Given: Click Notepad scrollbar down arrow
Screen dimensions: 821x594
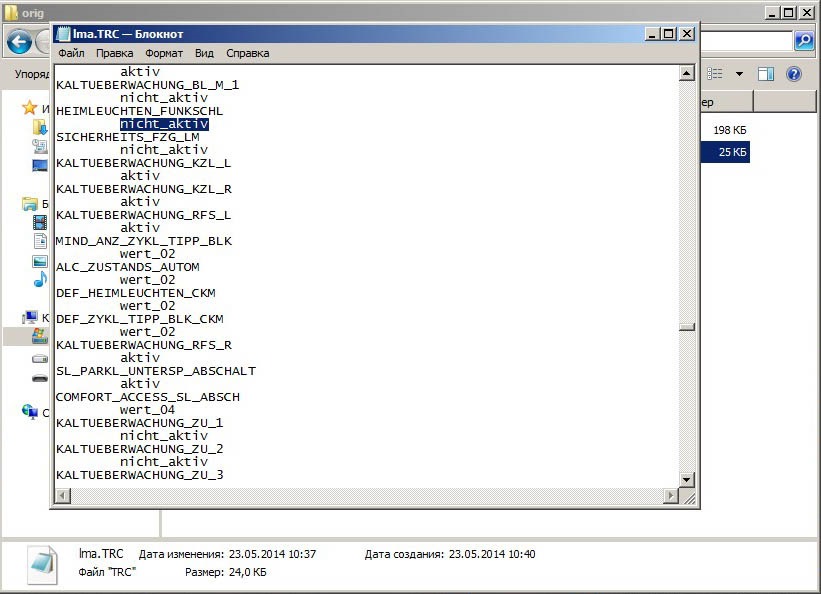Looking at the screenshot, I should (x=686, y=479).
